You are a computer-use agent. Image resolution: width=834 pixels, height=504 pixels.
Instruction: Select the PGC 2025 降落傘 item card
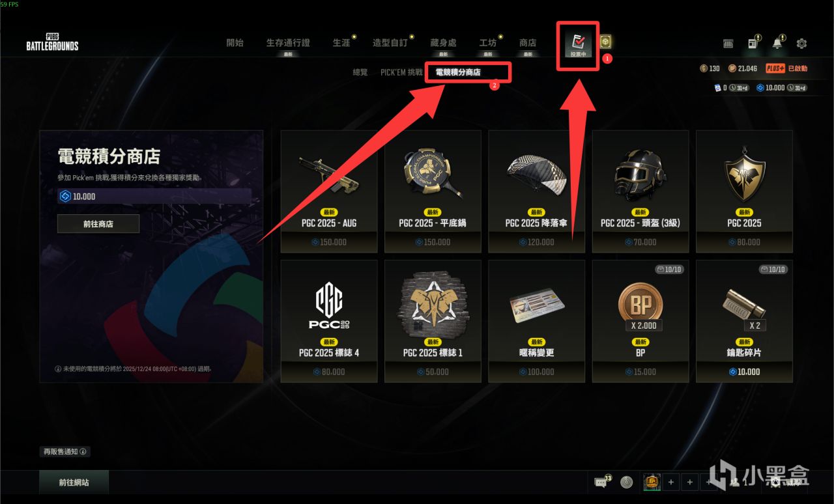[537, 191]
